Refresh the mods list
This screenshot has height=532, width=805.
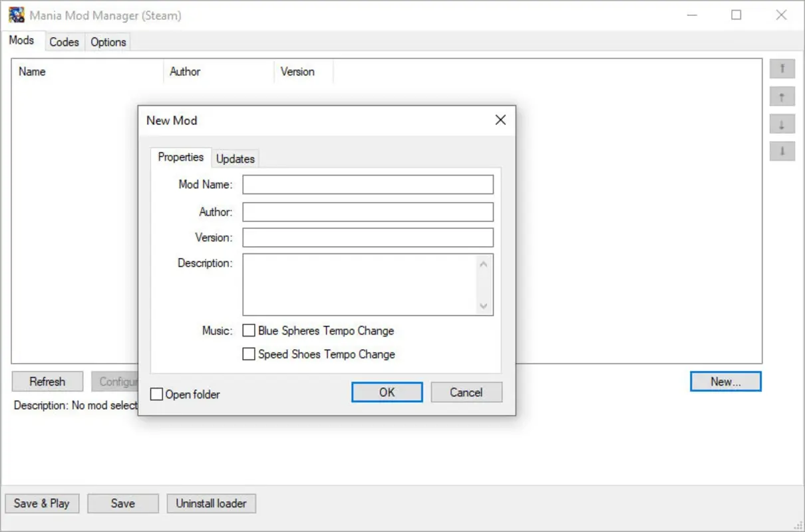[47, 381]
